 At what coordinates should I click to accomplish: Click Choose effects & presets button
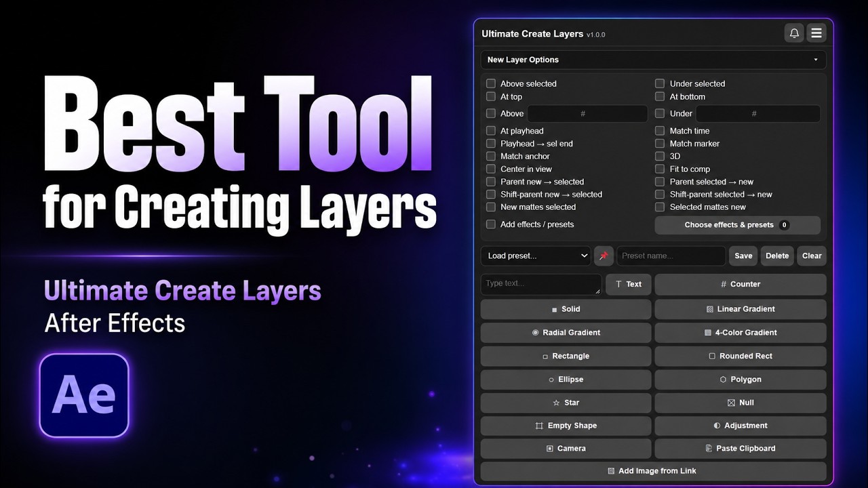point(738,225)
